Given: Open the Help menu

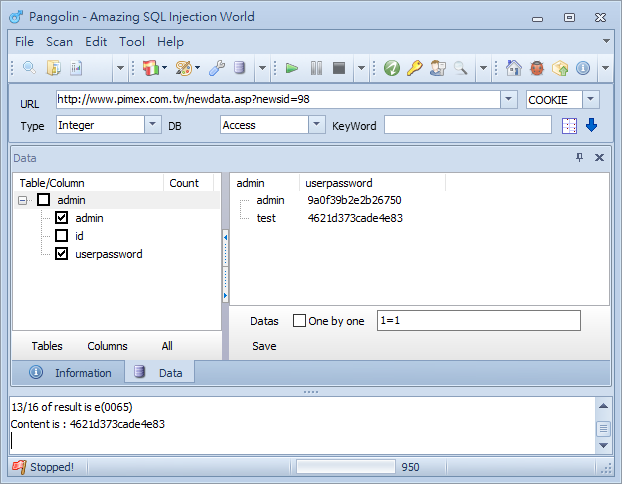Looking at the screenshot, I should click(x=170, y=42).
